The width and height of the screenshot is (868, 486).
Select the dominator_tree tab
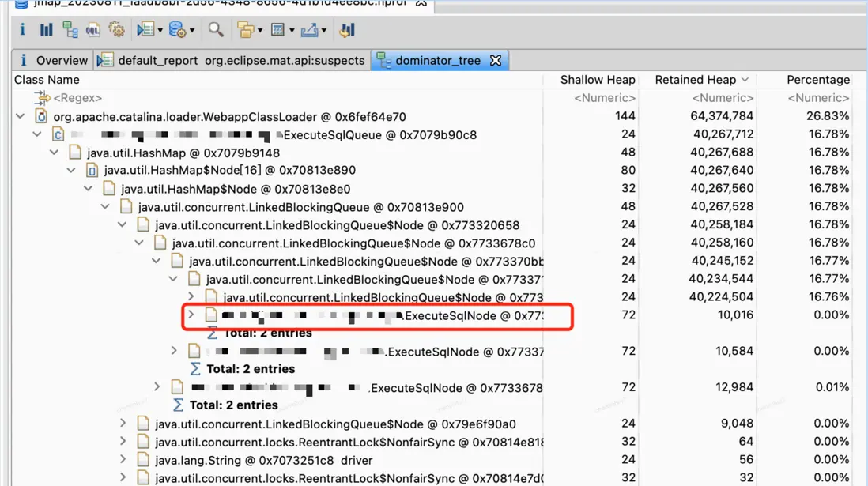(x=438, y=60)
